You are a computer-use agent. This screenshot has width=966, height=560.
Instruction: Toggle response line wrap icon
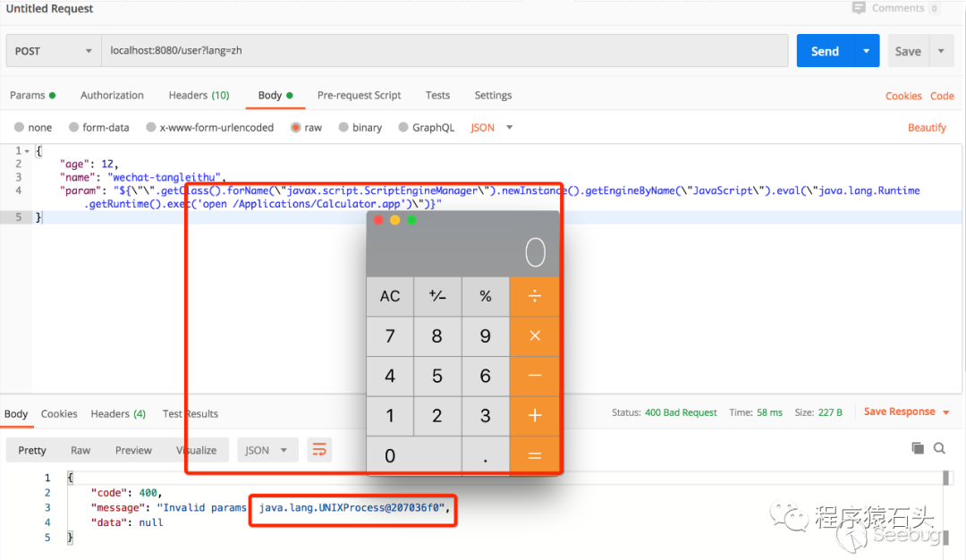[319, 450]
